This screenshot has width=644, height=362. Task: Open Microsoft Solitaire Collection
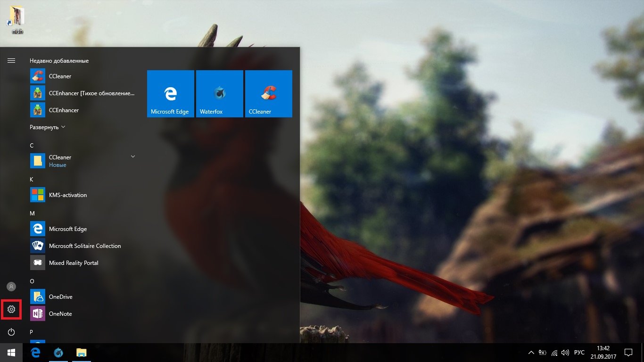(x=83, y=246)
